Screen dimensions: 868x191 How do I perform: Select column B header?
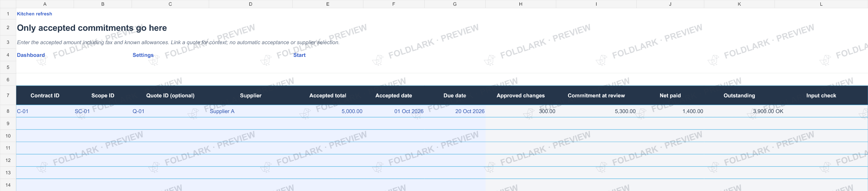click(x=103, y=4)
